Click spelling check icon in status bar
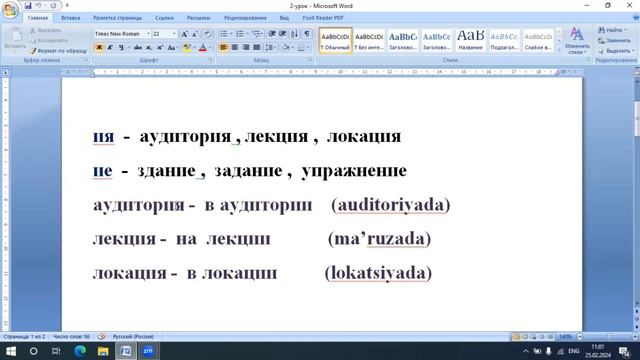This screenshot has width=640, height=360. click(101, 337)
